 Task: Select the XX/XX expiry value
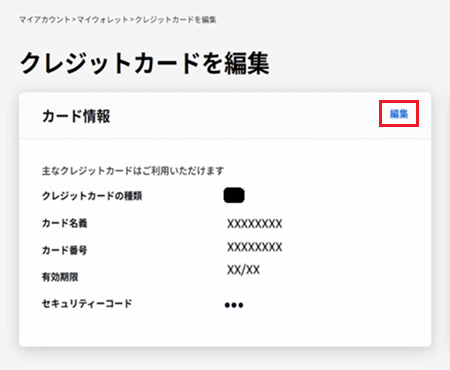243,269
